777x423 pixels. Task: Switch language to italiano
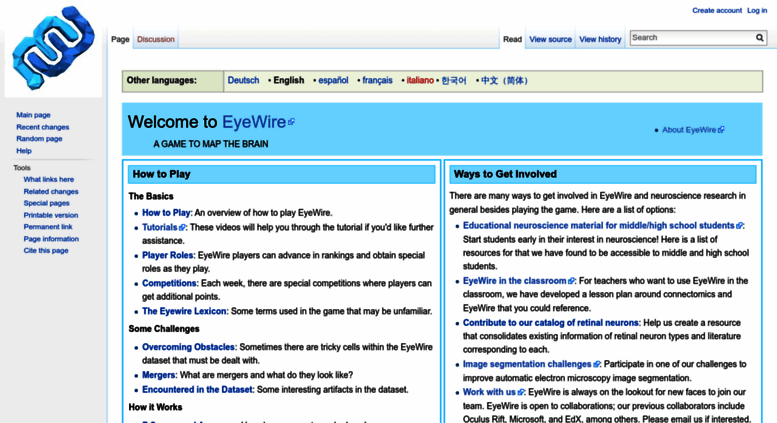tap(420, 80)
